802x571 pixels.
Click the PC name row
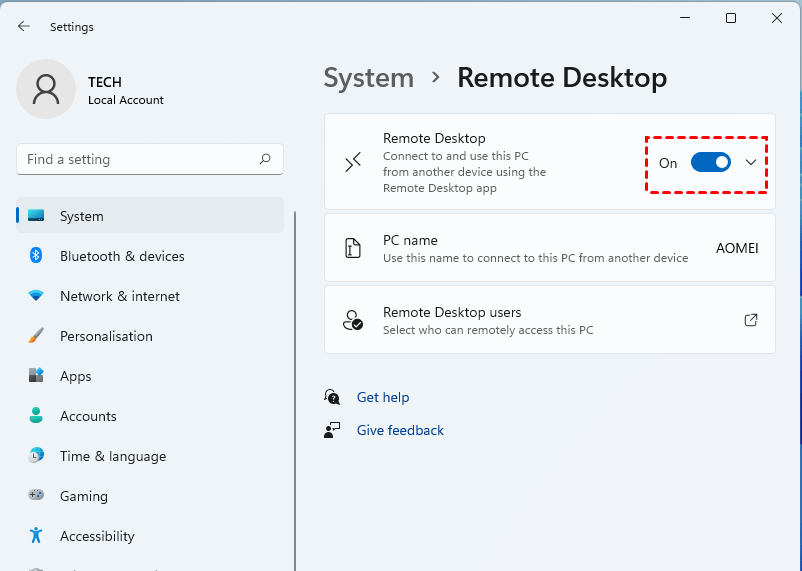click(550, 248)
